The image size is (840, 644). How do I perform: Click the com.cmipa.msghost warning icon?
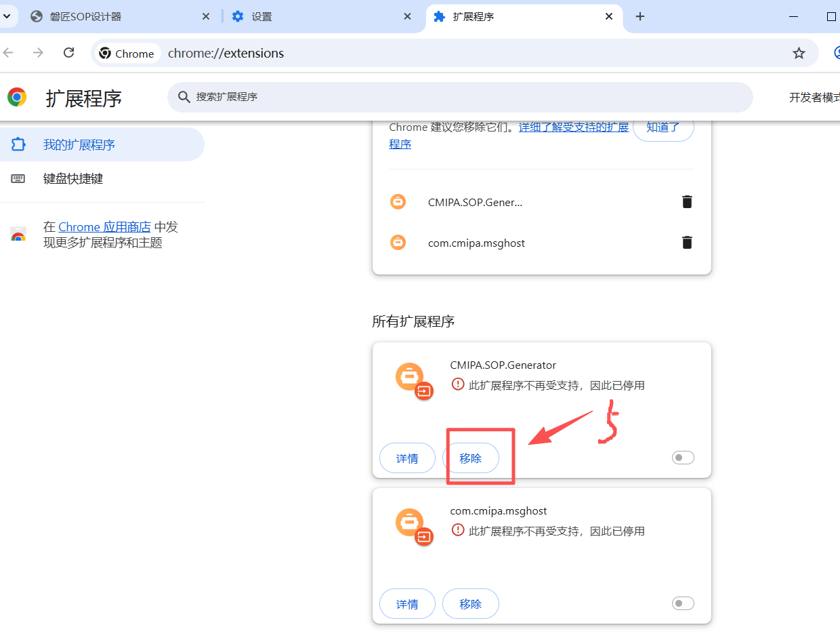pos(458,531)
